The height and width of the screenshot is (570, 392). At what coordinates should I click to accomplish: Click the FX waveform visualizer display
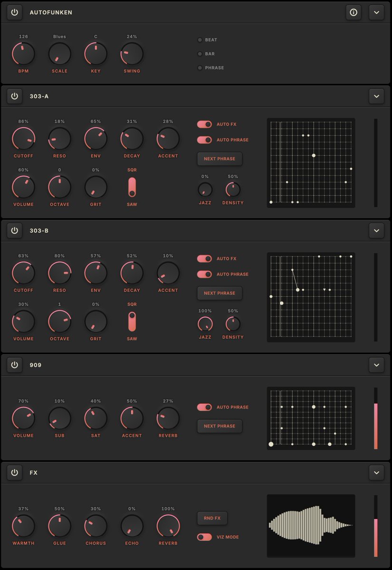(x=311, y=526)
